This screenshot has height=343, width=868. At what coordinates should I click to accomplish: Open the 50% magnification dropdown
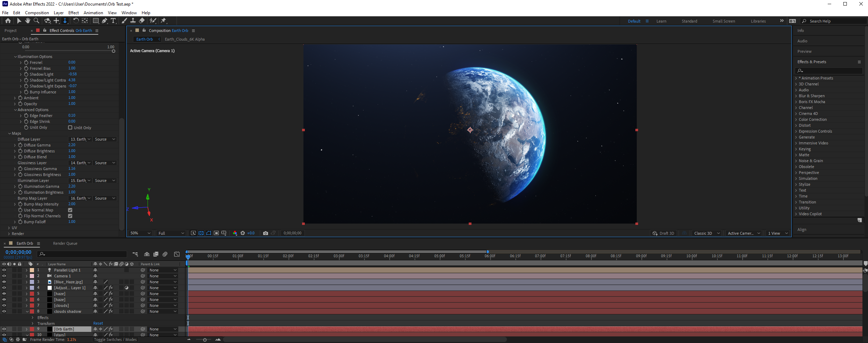point(139,233)
